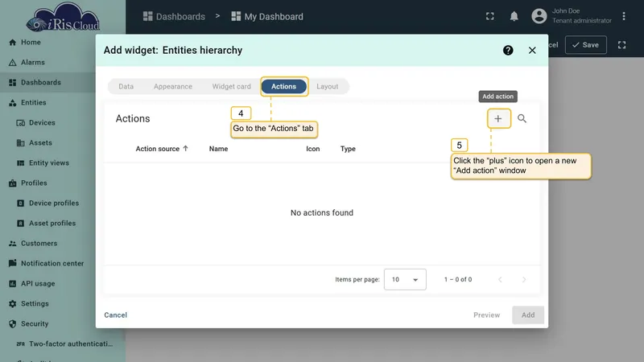Image resolution: width=644 pixels, height=362 pixels.
Task: Click My Dashboard breadcrumb
Action: (267, 16)
